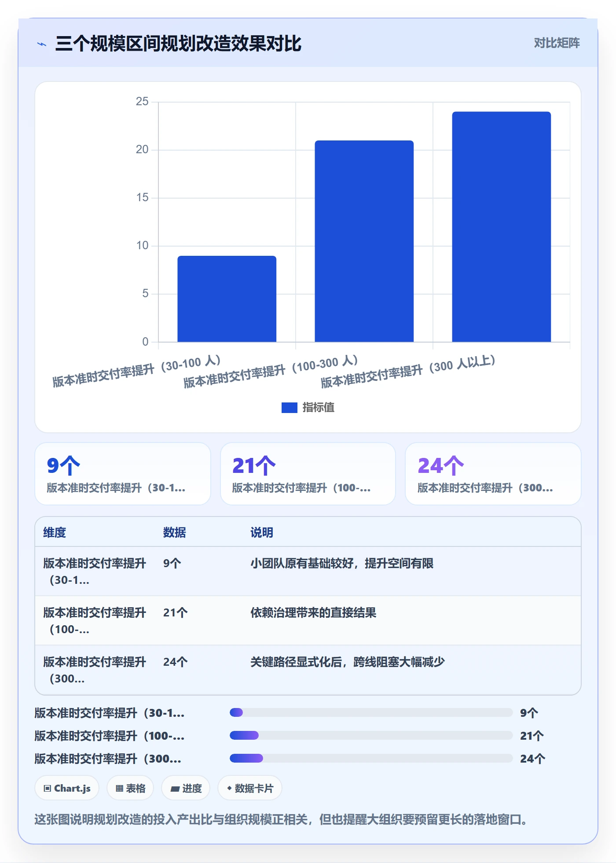Click the title 三个规模区间规划改造效果对比
This screenshot has width=616, height=863.
[178, 44]
